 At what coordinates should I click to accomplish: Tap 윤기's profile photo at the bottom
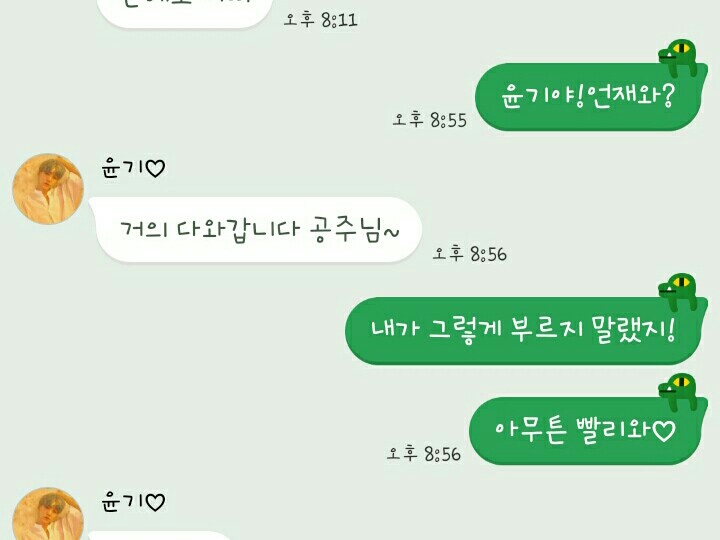[x=48, y=513]
